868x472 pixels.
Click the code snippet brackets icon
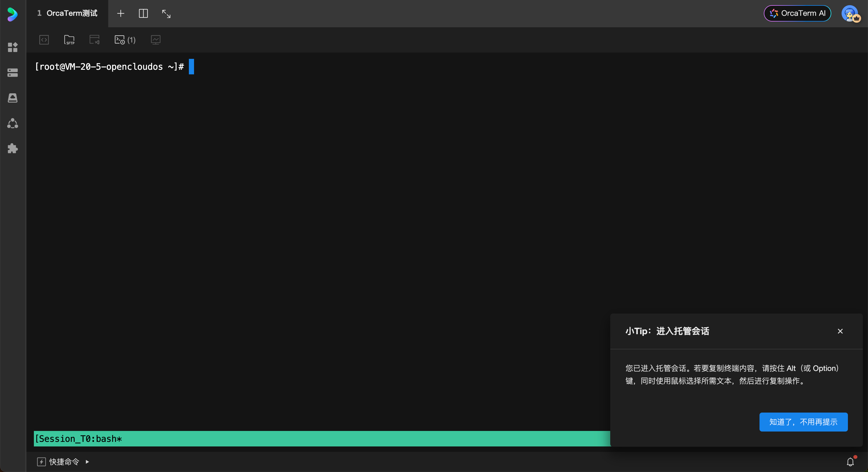click(x=44, y=40)
